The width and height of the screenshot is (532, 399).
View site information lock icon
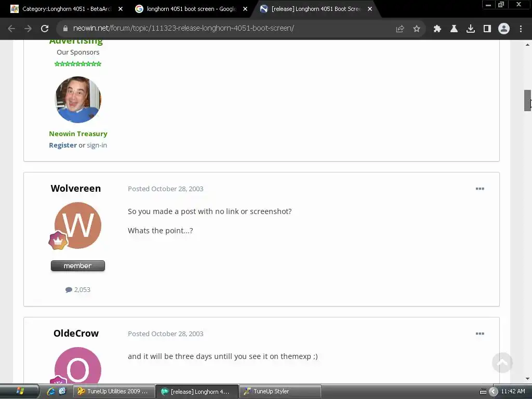pyautogui.click(x=65, y=29)
